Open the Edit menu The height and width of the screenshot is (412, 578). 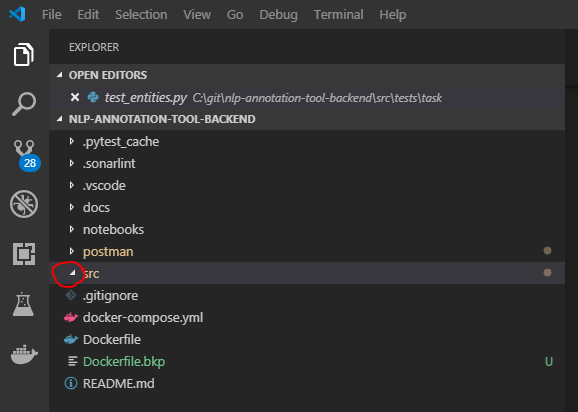(x=88, y=15)
